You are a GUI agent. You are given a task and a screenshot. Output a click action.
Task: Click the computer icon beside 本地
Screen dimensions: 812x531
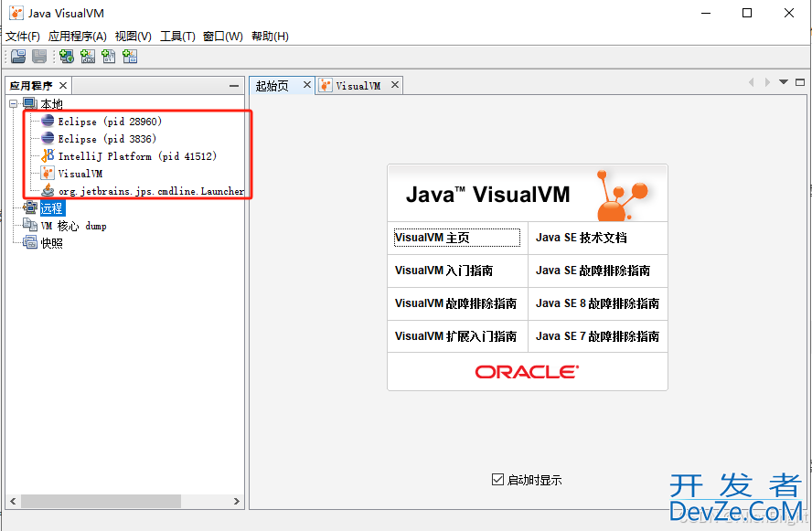(x=30, y=103)
